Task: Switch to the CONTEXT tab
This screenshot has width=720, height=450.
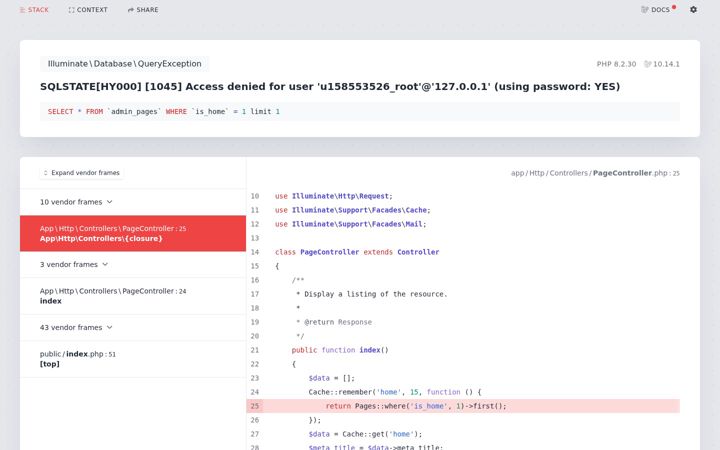Action: (x=88, y=10)
